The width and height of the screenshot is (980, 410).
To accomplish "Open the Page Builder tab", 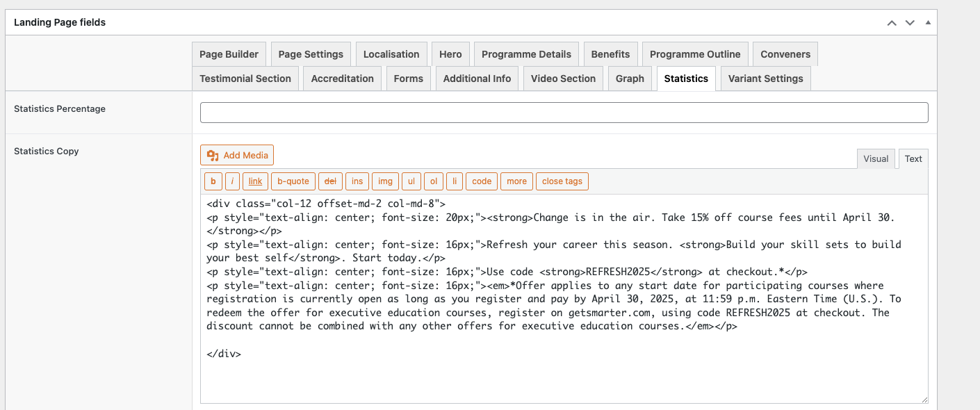I will point(229,54).
